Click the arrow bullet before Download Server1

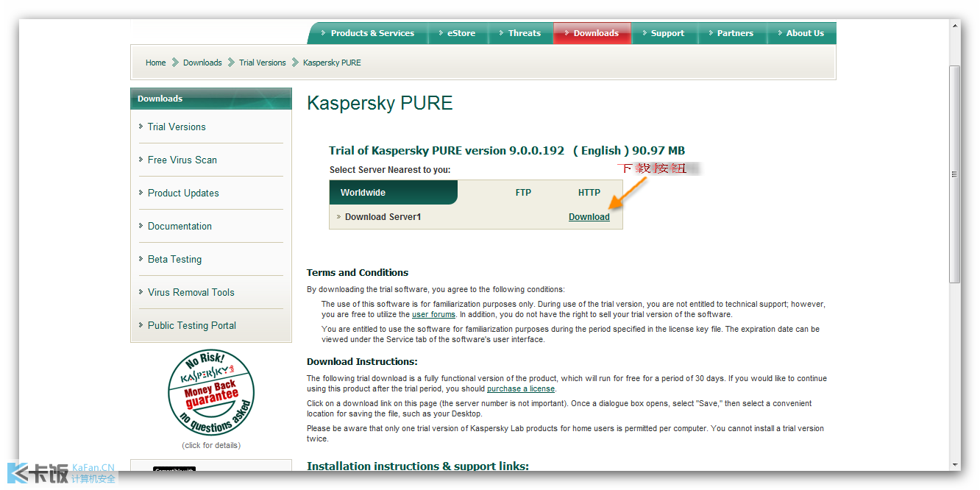tap(338, 217)
